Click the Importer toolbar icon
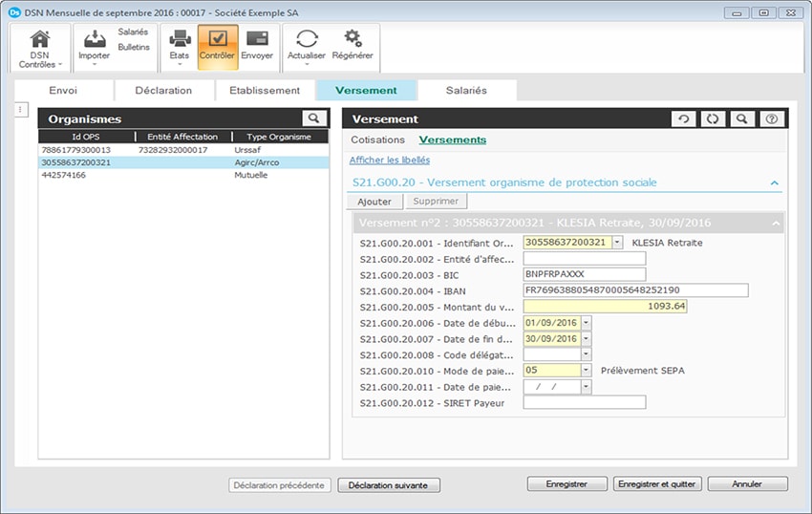812x514 pixels. pos(95,39)
